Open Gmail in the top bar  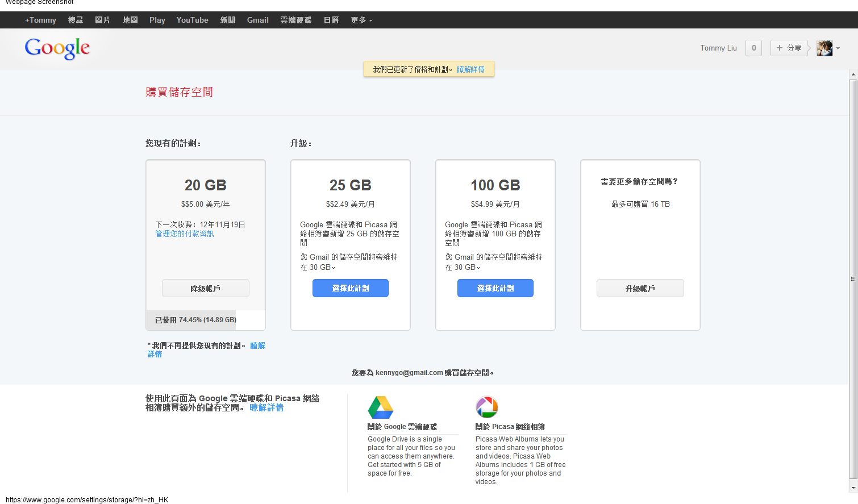(x=258, y=20)
